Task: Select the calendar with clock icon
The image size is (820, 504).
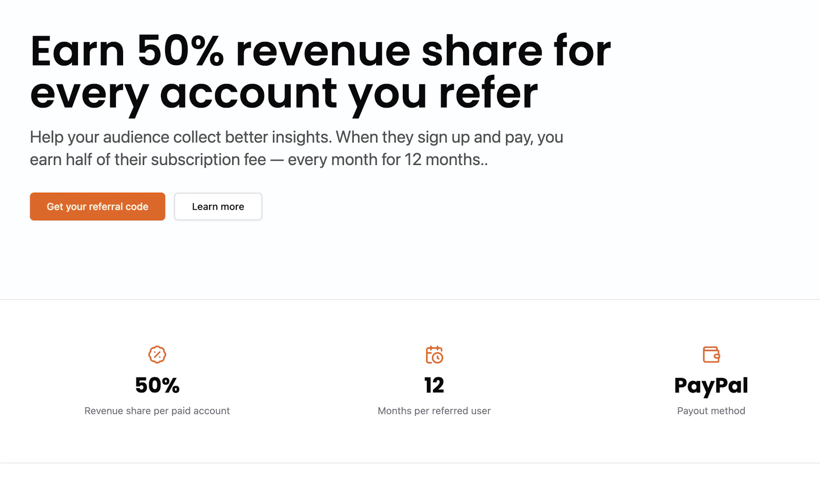Action: click(434, 355)
